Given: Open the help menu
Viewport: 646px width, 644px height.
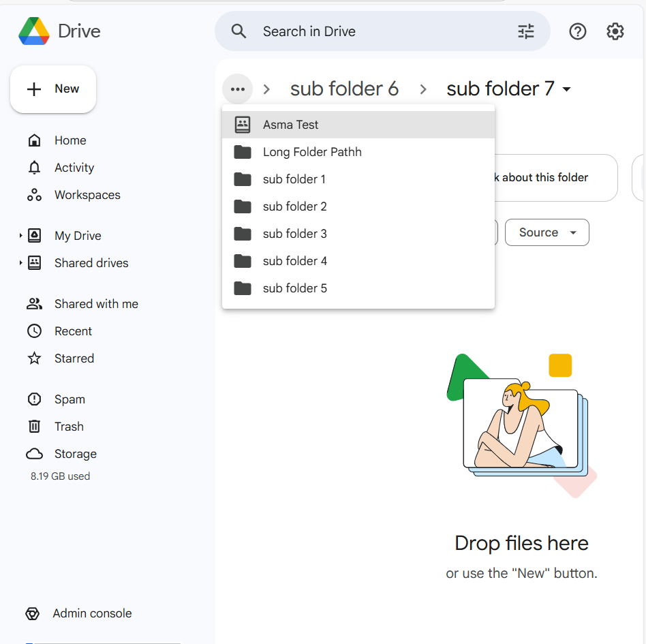Looking at the screenshot, I should coord(577,31).
